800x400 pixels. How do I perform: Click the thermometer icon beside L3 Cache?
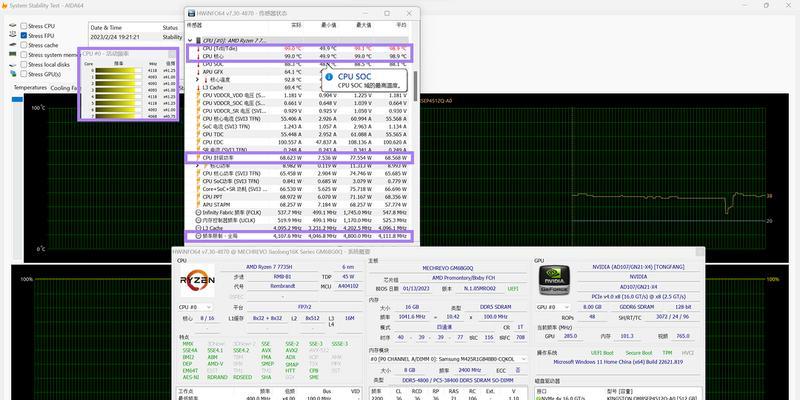tap(198, 88)
